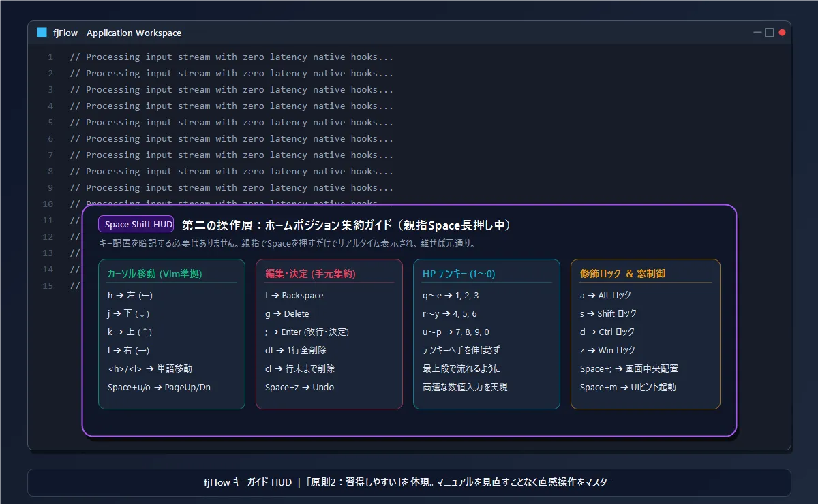Click the row Space+; → 画面中央配置
The image size is (818, 504).
point(628,368)
